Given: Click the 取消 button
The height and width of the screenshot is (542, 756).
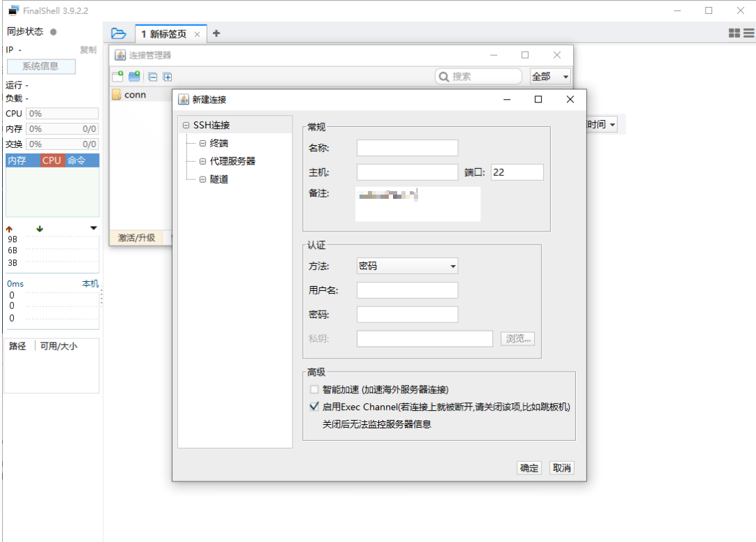Looking at the screenshot, I should pyautogui.click(x=562, y=468).
